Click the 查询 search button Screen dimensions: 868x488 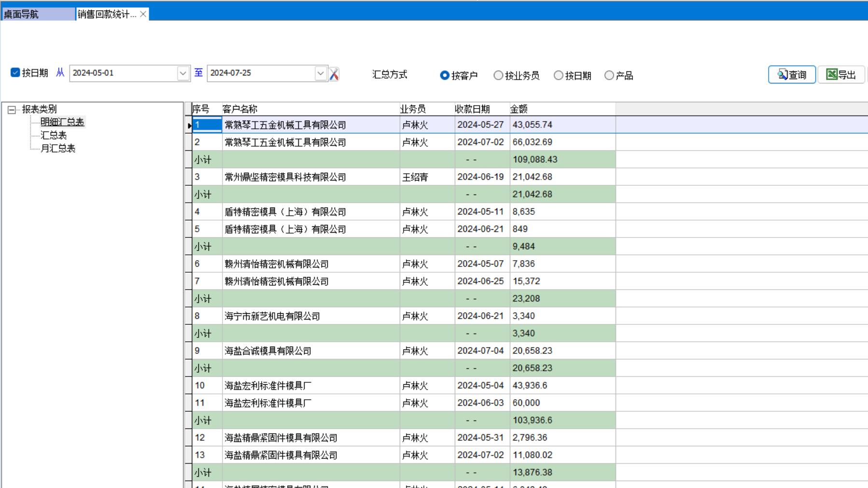click(792, 75)
